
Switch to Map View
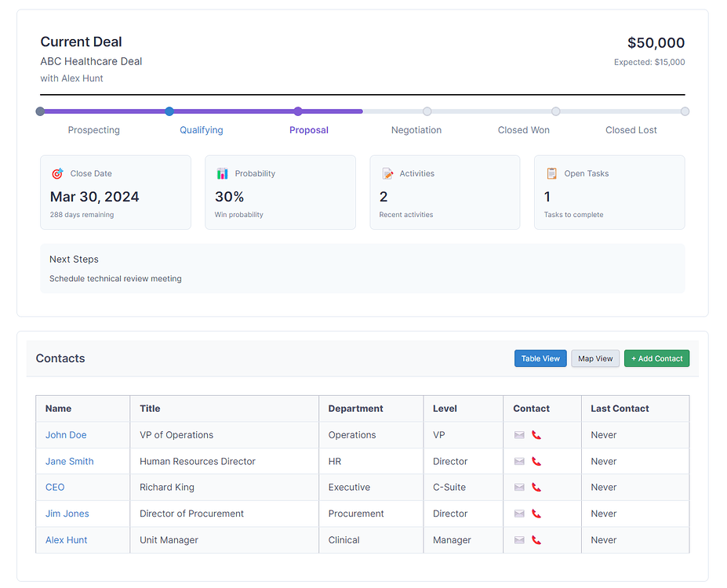point(594,358)
